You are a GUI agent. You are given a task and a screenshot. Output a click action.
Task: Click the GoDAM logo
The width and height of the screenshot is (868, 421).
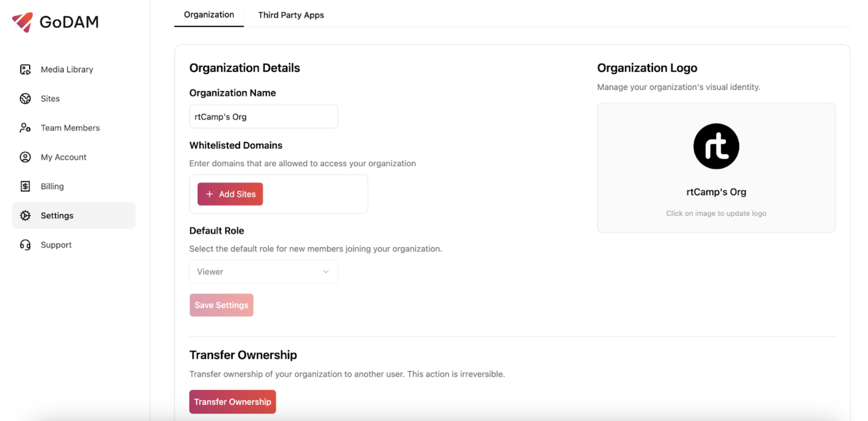pos(56,22)
